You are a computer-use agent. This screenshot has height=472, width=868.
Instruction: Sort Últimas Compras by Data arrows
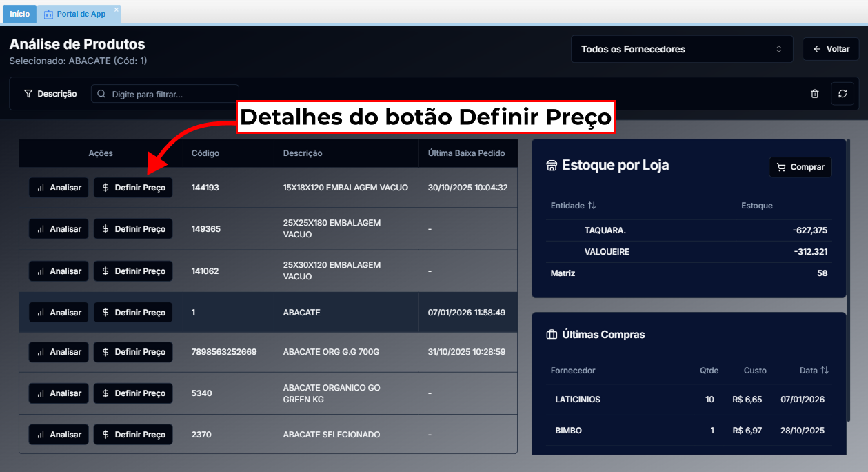point(824,371)
